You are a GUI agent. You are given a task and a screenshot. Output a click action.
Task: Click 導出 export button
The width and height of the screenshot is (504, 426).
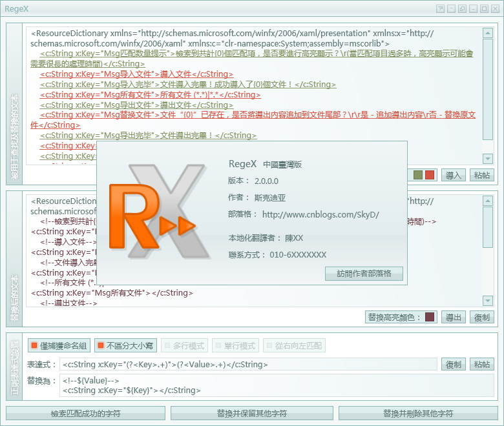pos(453,317)
